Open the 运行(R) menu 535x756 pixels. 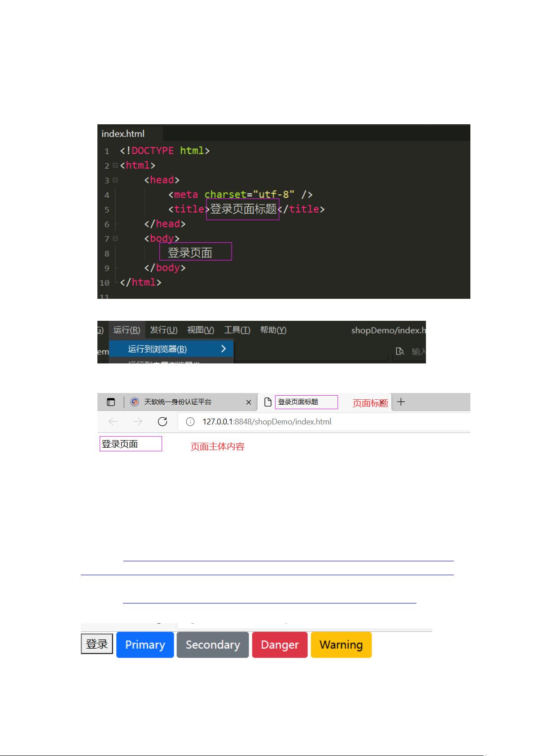(127, 330)
